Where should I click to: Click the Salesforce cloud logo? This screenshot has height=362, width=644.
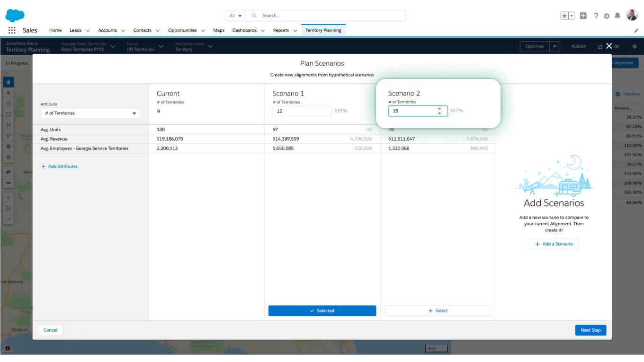click(x=15, y=16)
